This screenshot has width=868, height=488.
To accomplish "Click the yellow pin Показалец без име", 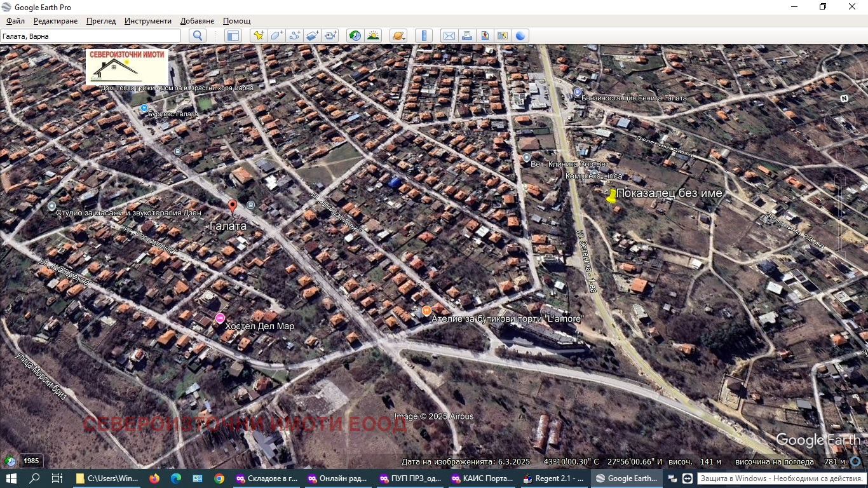I will click(x=611, y=197).
